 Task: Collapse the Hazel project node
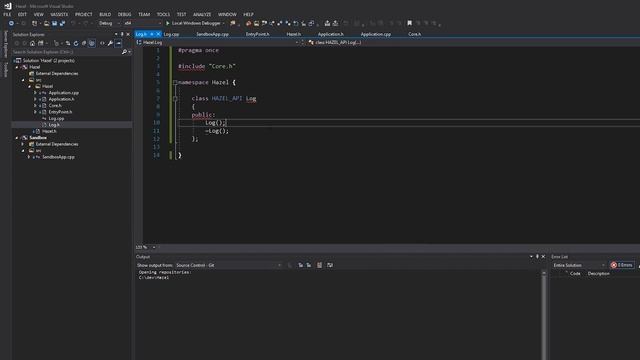[x=17, y=67]
